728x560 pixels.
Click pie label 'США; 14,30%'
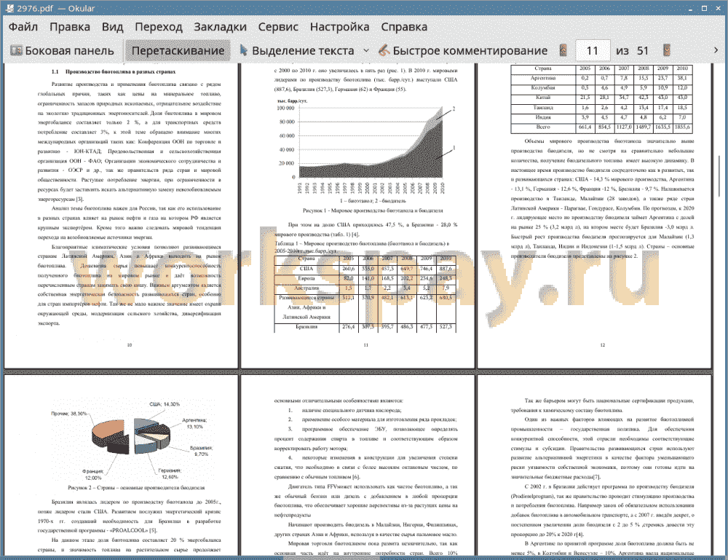click(165, 404)
